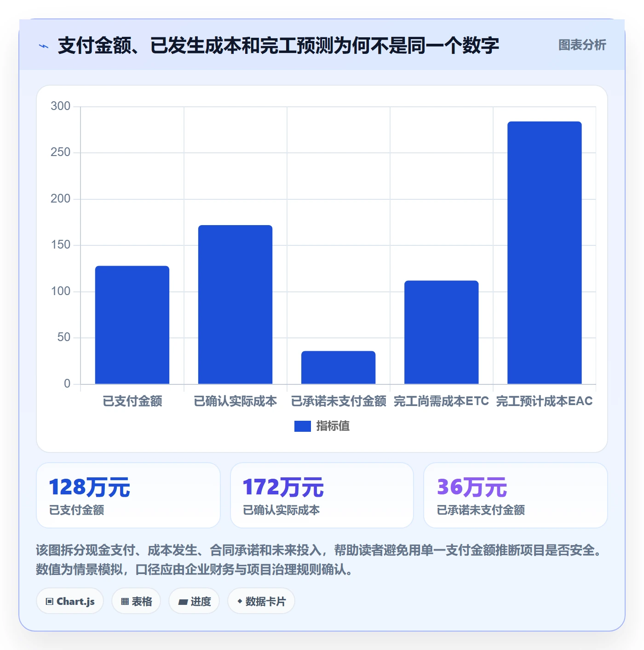Image resolution: width=644 pixels, height=650 pixels.
Task: Click the 指标值 legend label
Action: [x=333, y=426]
